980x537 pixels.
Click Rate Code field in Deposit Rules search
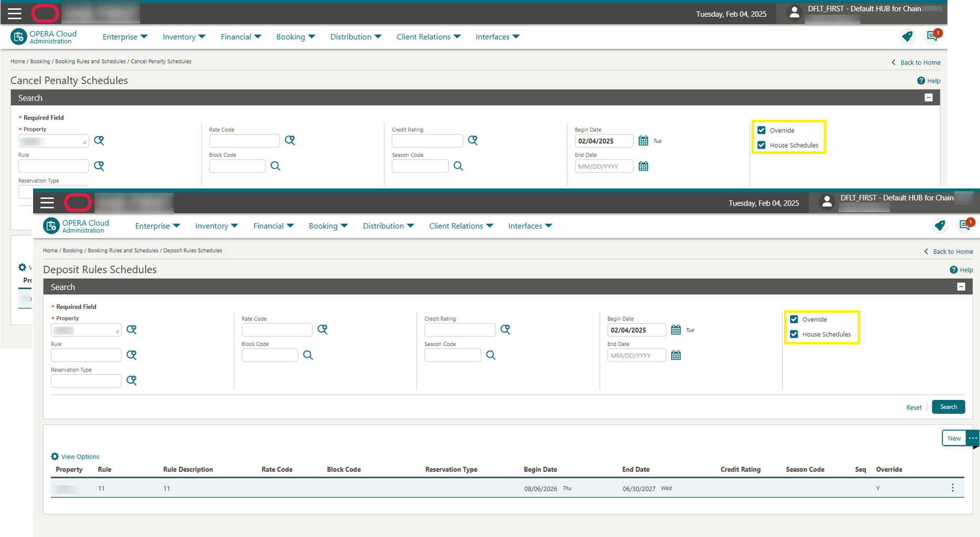[x=277, y=330]
